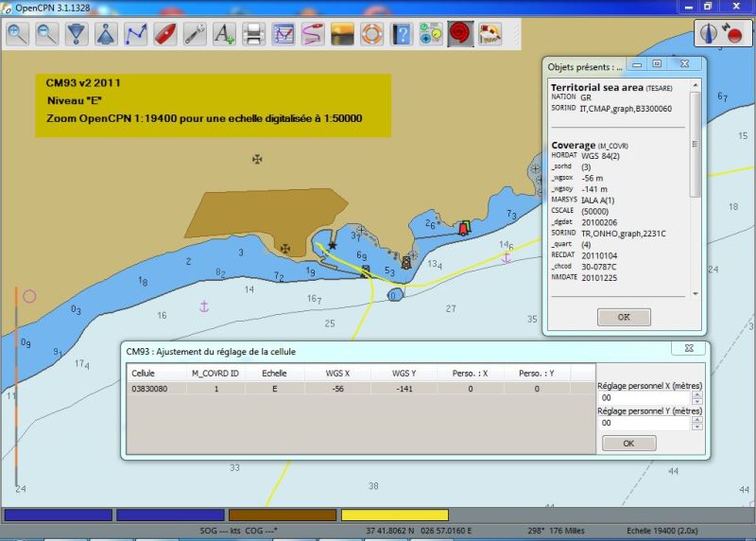Click the first dark blue chart bar
756x541 pixels.
coord(59,515)
